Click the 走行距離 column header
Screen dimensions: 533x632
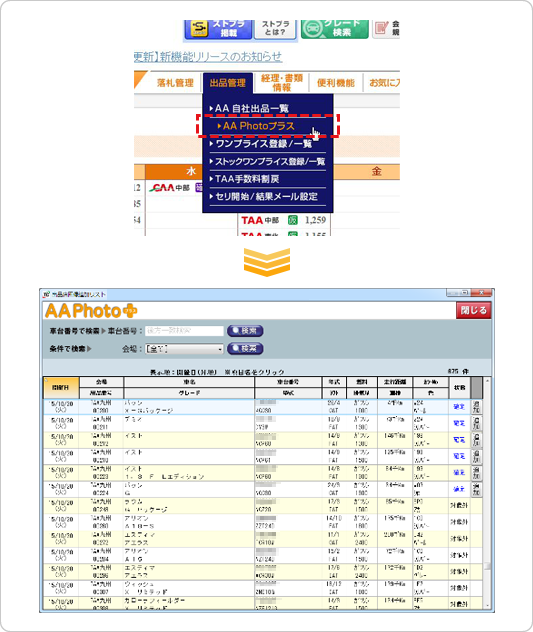(x=395, y=382)
